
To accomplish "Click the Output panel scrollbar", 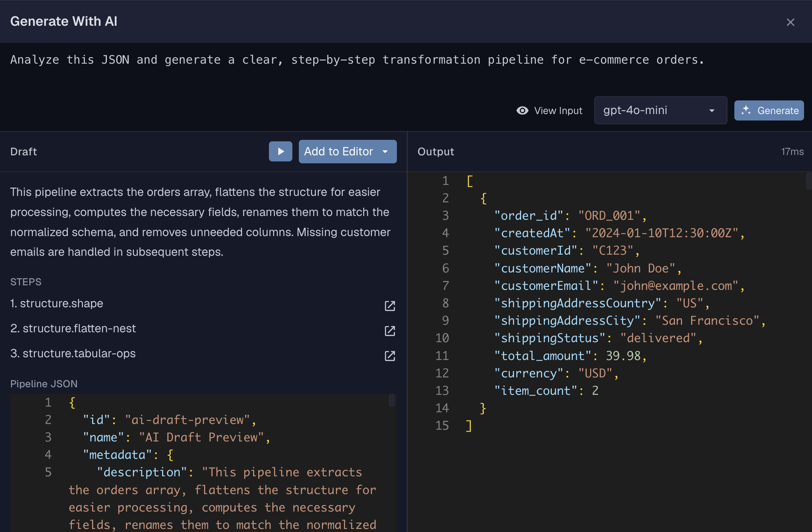I will click(x=809, y=181).
